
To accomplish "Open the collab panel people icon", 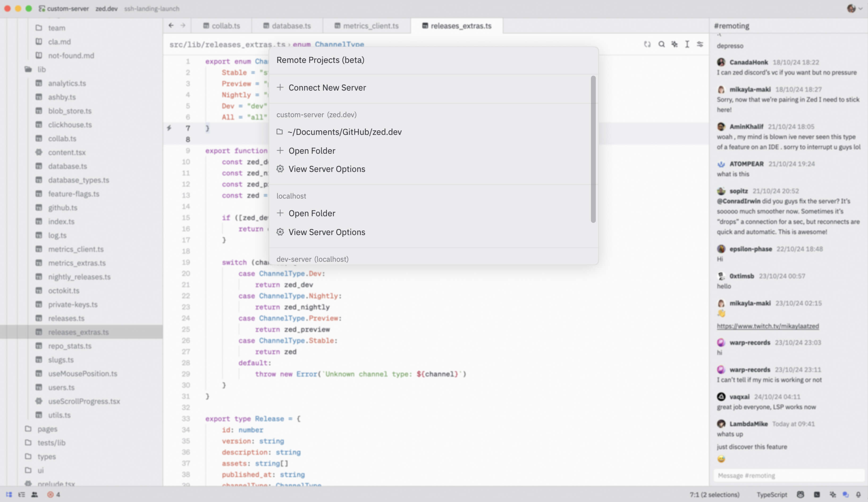I will pyautogui.click(x=35, y=494).
